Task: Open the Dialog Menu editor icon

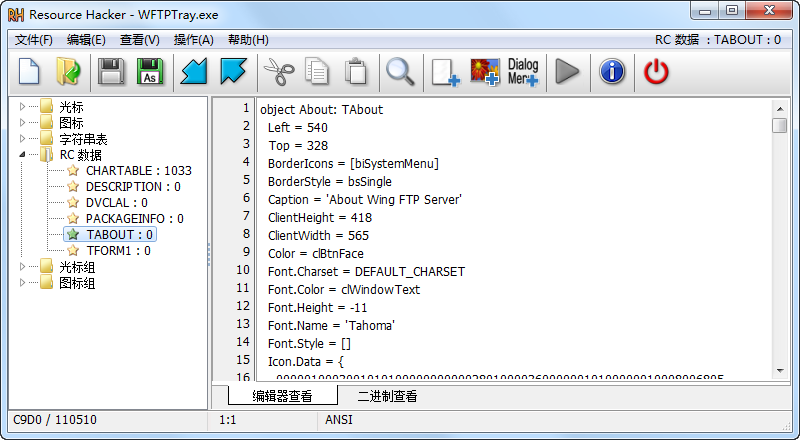Action: click(x=522, y=71)
